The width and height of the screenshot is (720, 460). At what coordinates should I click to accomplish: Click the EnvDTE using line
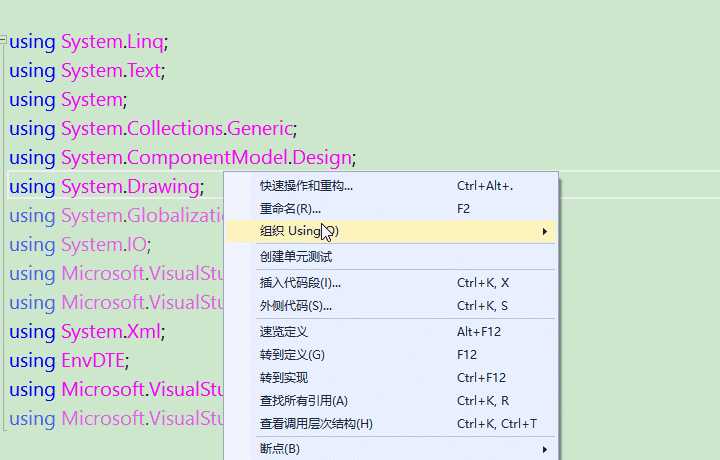(x=69, y=360)
